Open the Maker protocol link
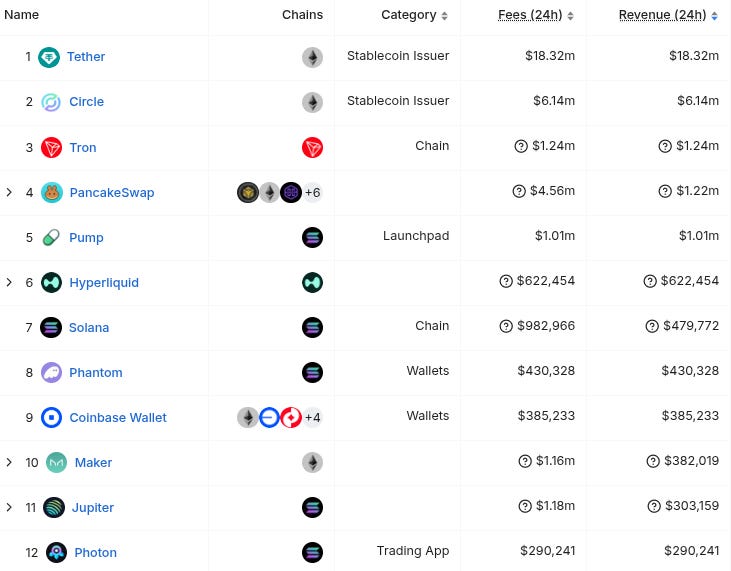 click(x=93, y=462)
